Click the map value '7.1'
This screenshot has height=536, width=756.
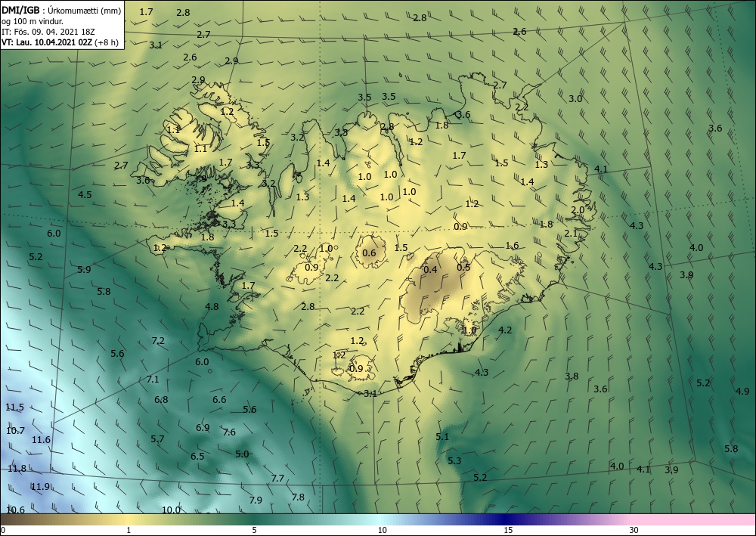pyautogui.click(x=153, y=380)
